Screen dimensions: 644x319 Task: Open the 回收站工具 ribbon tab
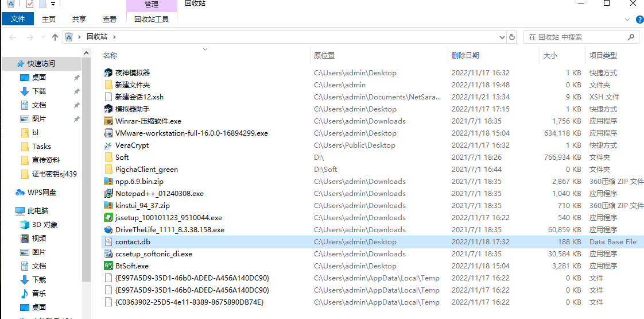pyautogui.click(x=152, y=19)
